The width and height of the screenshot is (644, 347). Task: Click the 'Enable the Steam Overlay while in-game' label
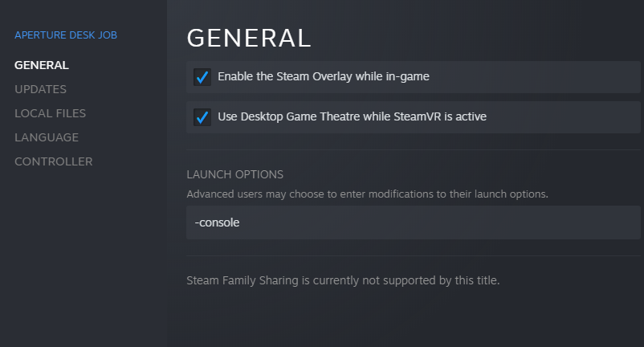tap(324, 77)
